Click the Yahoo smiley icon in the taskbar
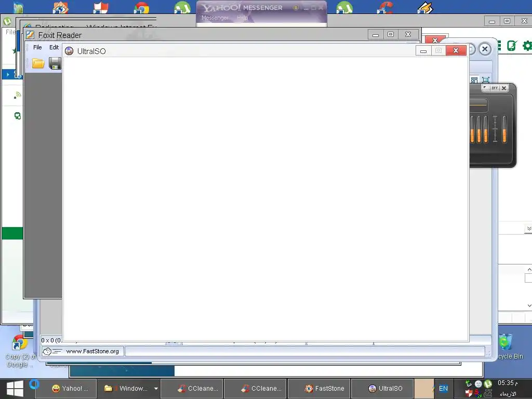 (x=56, y=389)
